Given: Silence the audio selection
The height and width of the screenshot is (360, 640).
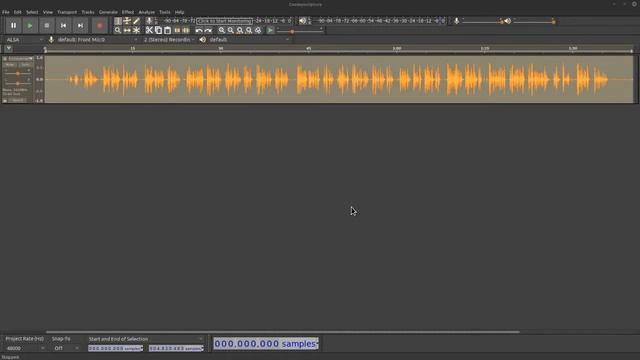Looking at the screenshot, I should point(186,30).
